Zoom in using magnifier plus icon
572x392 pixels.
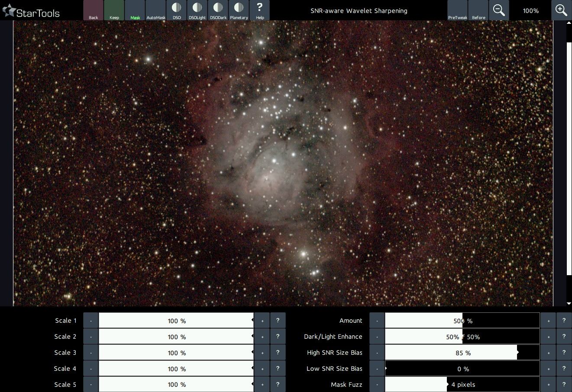point(561,10)
